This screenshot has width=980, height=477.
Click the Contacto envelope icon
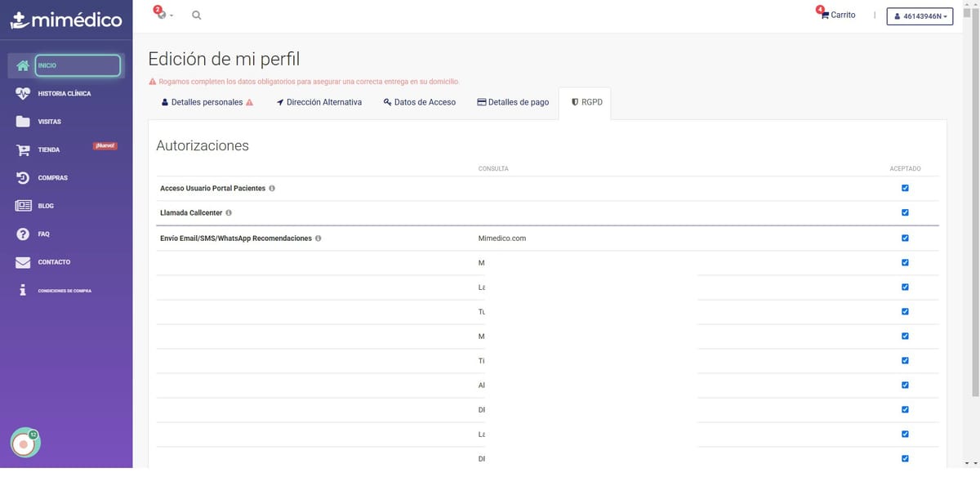23,262
